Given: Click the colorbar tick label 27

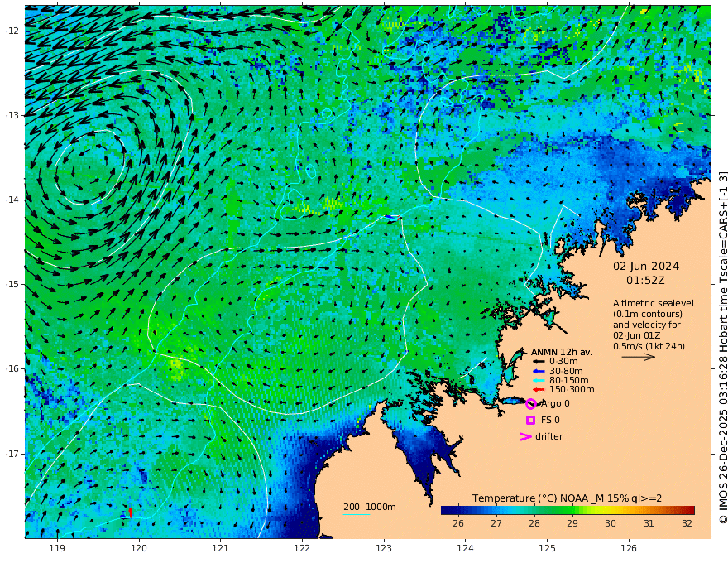Looking at the screenshot, I should [x=496, y=523].
